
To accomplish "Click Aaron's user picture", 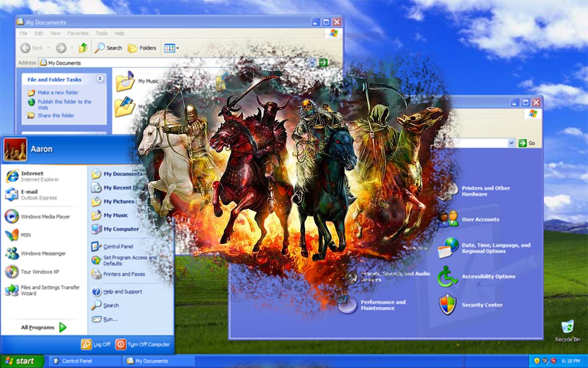I will coord(16,149).
